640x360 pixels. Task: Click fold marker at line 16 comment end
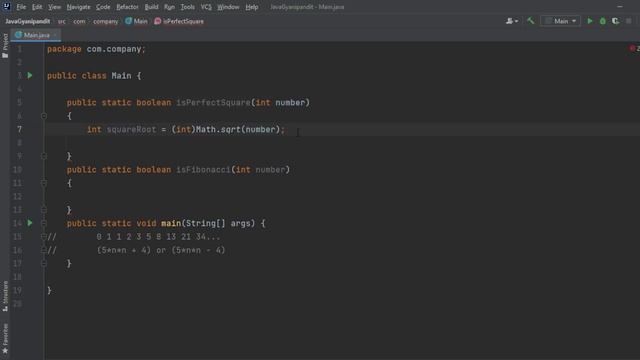click(44, 250)
